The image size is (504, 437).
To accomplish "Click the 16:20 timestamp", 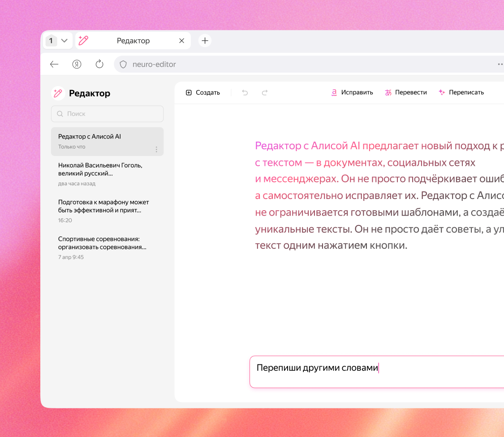I will [65, 220].
